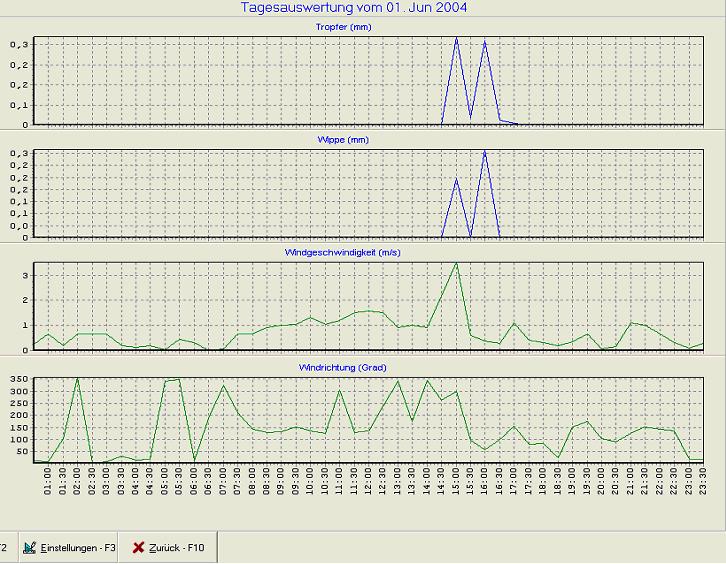Screen dimensions: 726x564
Task: Click the partially visible F2 button
Action: [x=4, y=548]
